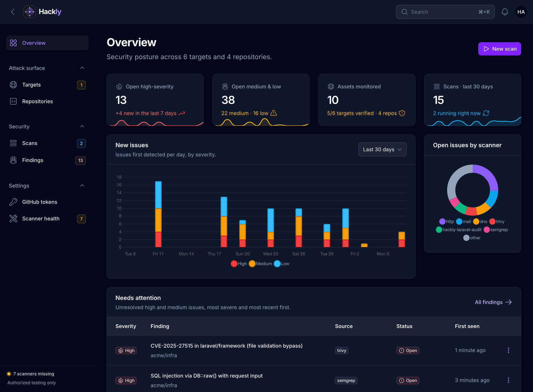Click the 7 scanners missing status
The height and width of the screenshot is (392, 533).
pyautogui.click(x=31, y=374)
